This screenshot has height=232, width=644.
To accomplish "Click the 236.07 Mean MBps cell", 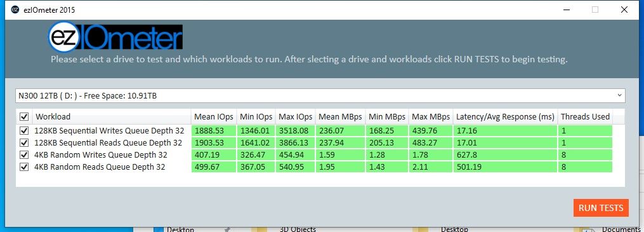I will point(340,131).
